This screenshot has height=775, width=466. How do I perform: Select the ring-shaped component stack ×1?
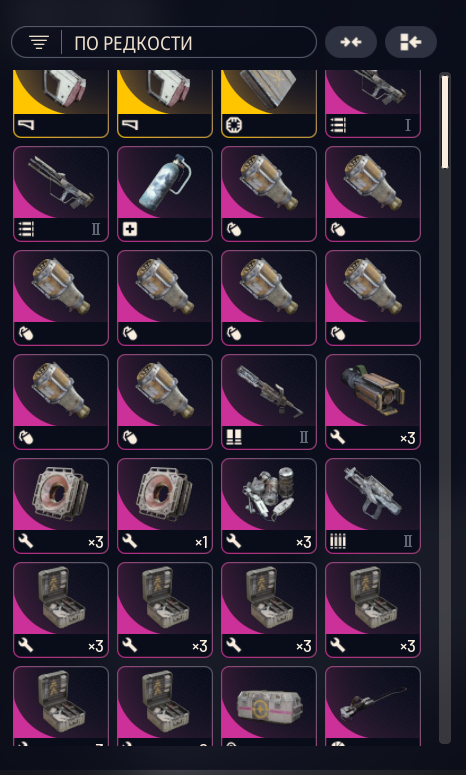click(x=165, y=506)
